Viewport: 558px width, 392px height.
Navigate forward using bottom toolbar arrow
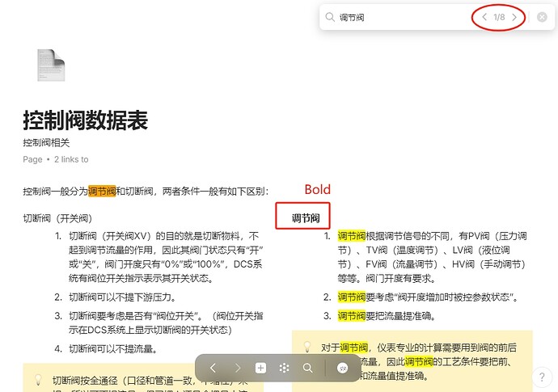pos(237,368)
